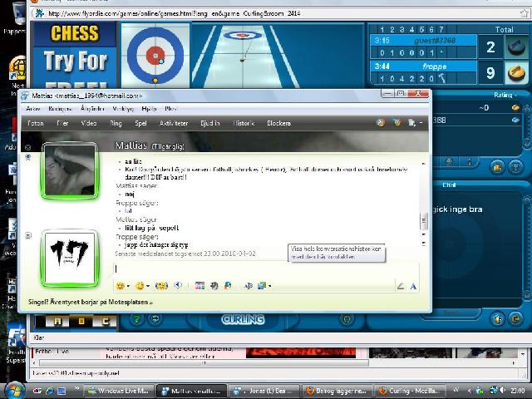Screen dimensions: 532x399
Task: Switch to Curling - Mozilla taskbar button
Action: (x=410, y=391)
